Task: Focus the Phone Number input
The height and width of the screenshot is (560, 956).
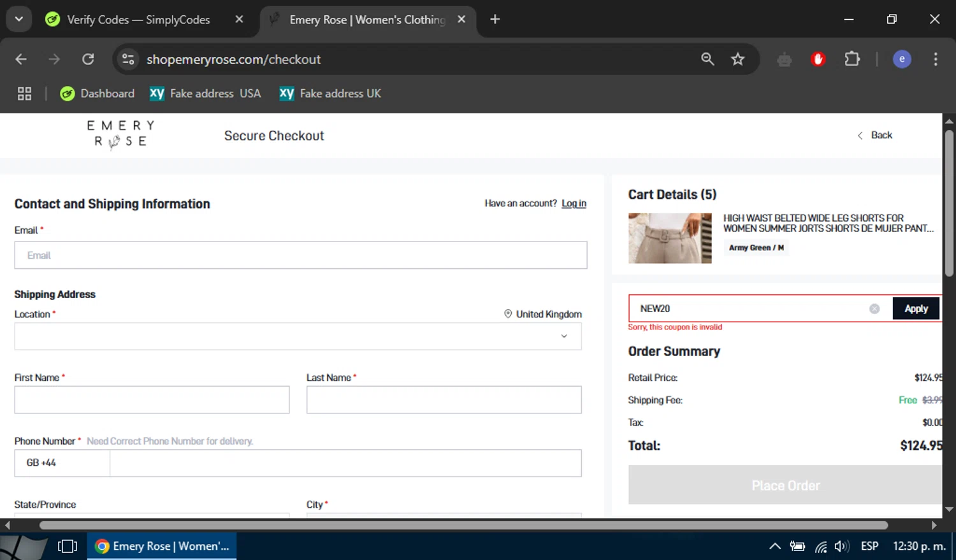Action: point(345,463)
